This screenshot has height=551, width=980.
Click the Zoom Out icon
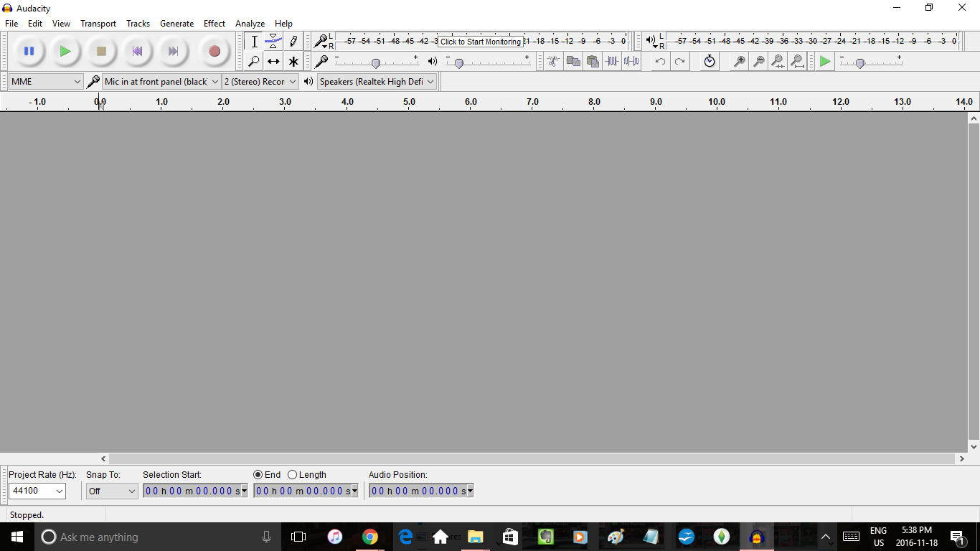coord(758,62)
